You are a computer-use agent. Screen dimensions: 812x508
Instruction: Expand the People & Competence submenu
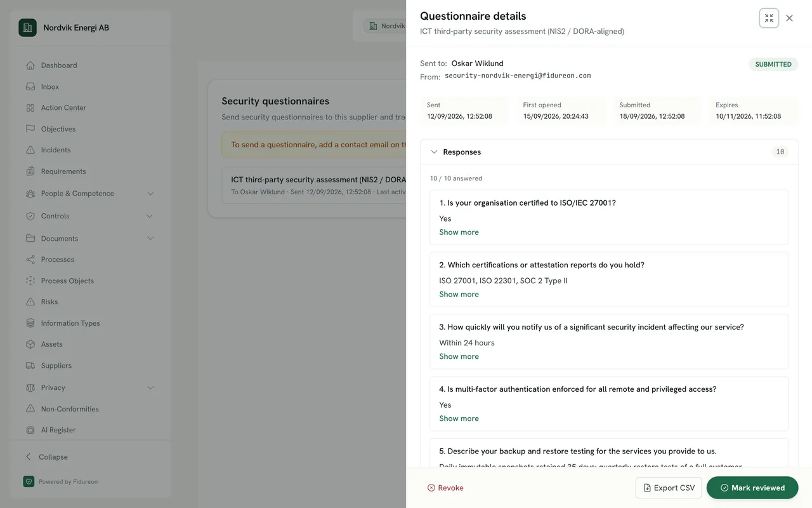pyautogui.click(x=150, y=194)
